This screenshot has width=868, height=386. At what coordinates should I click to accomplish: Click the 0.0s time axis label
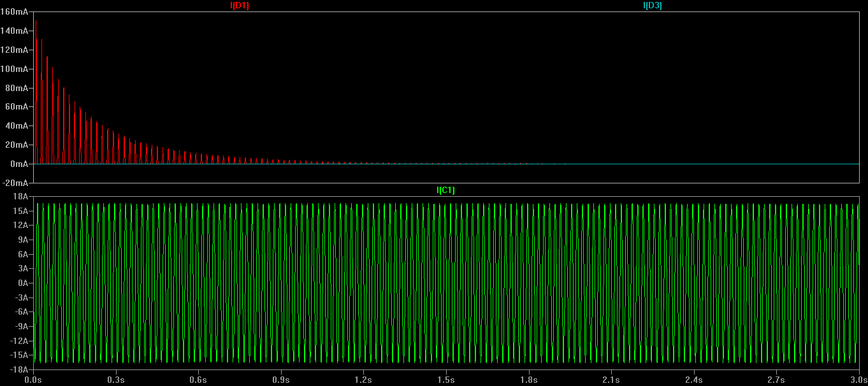point(33,380)
